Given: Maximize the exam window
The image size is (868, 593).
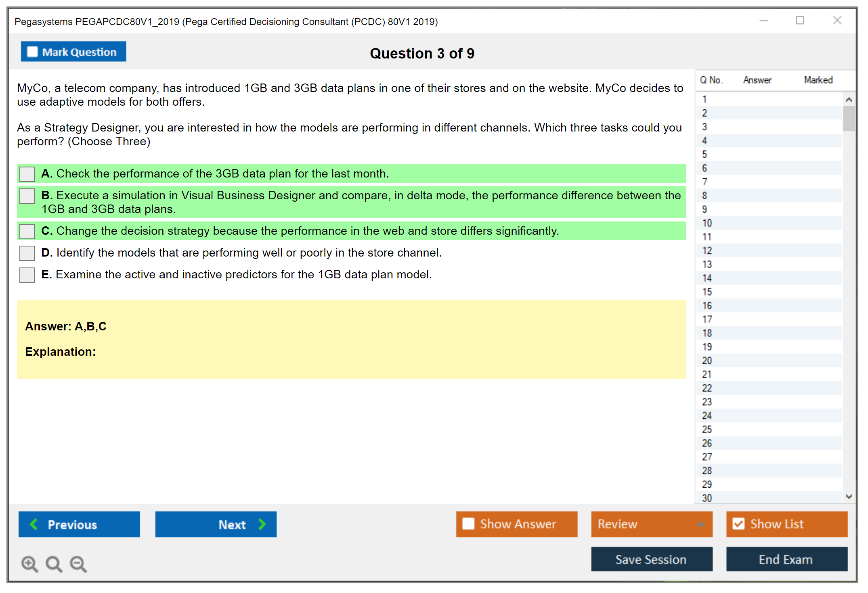Looking at the screenshot, I should 800,21.
